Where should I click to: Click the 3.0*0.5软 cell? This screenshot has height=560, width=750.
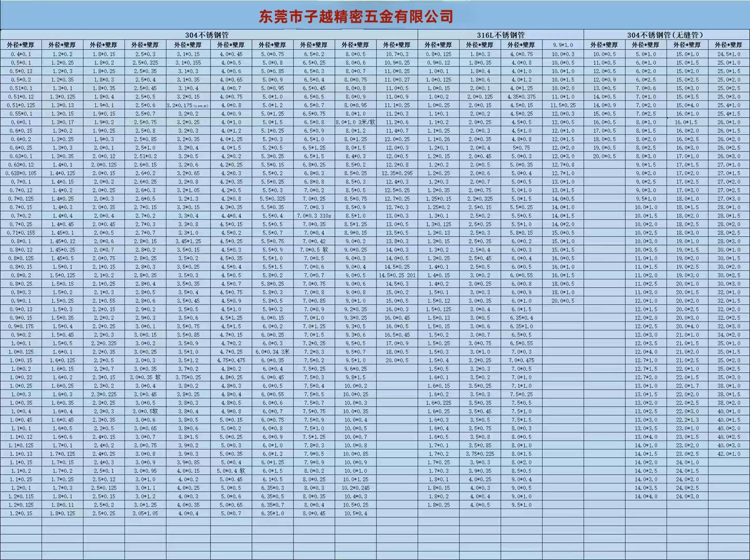[145, 411]
